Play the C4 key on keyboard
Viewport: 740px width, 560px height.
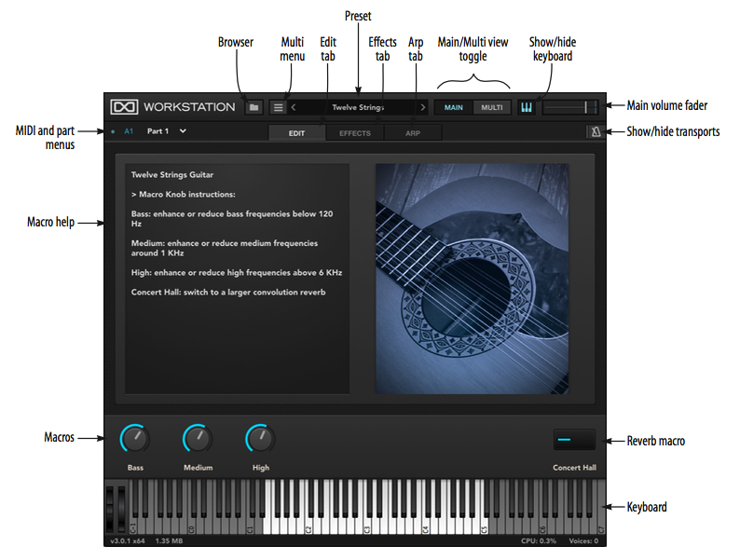(x=426, y=527)
